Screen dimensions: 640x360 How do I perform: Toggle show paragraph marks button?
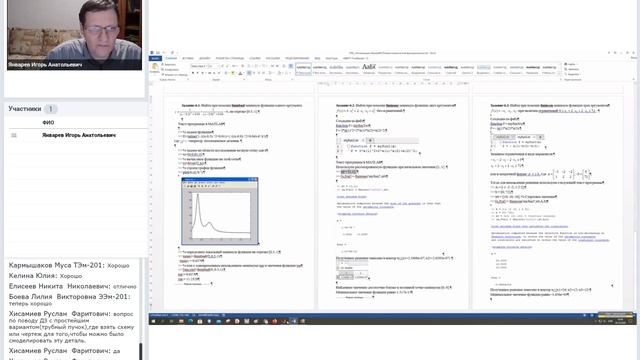pos(291,66)
